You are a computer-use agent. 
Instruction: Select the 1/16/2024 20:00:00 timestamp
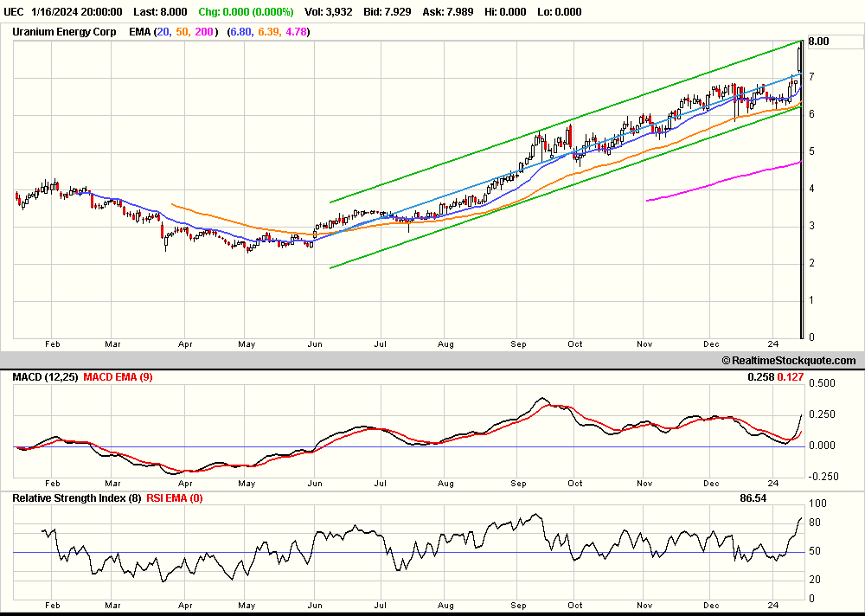click(77, 11)
